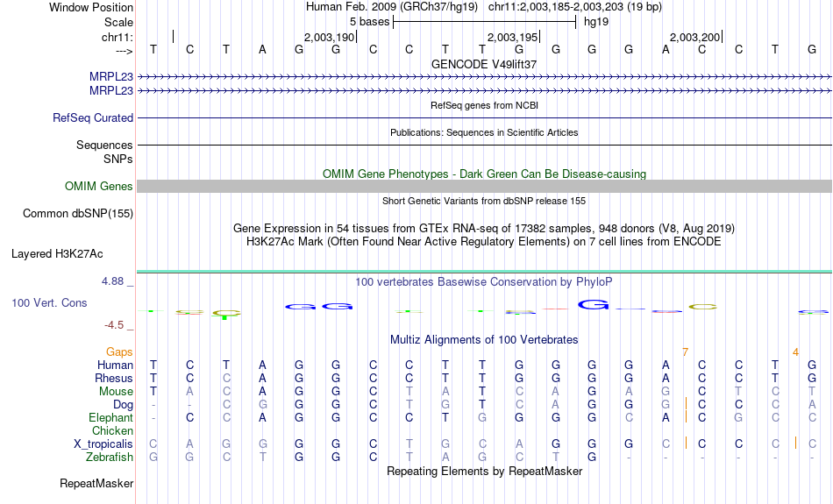Click the Chicken species row label
The width and height of the screenshot is (833, 504).
point(112,430)
